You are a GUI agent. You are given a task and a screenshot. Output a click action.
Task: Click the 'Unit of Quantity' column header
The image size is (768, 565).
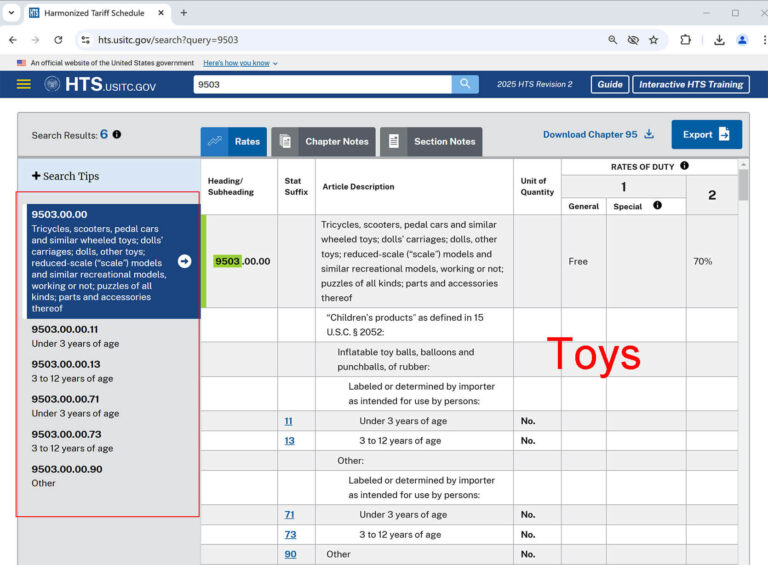537,187
